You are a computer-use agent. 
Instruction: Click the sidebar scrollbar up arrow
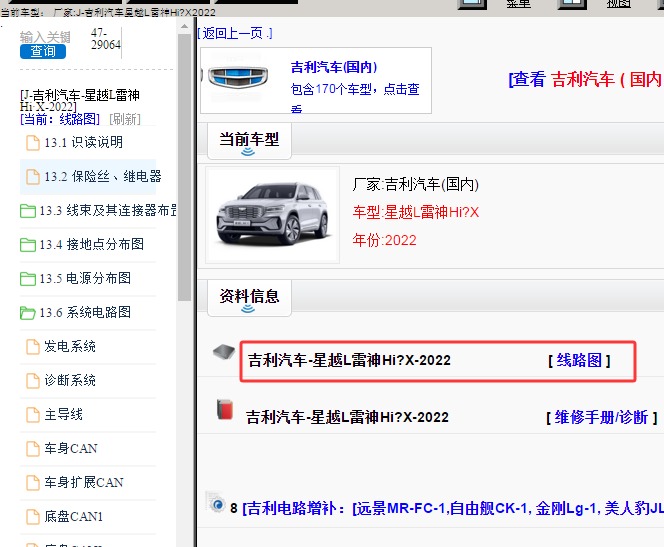click(184, 26)
